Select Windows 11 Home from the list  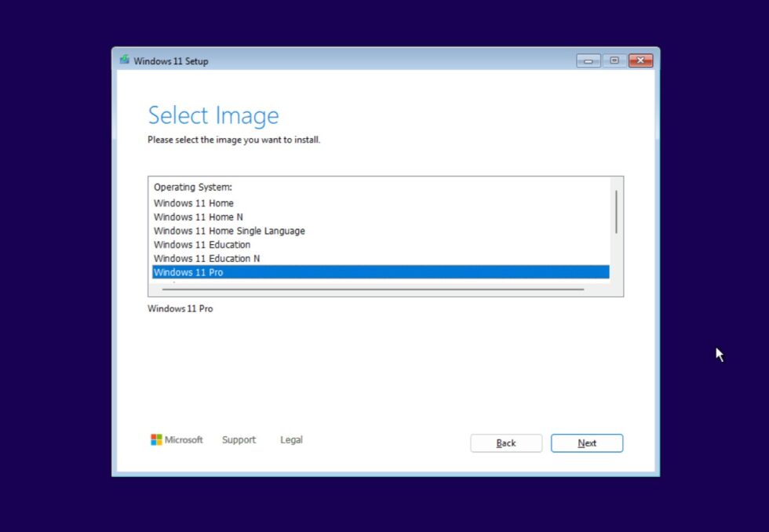(x=381, y=203)
